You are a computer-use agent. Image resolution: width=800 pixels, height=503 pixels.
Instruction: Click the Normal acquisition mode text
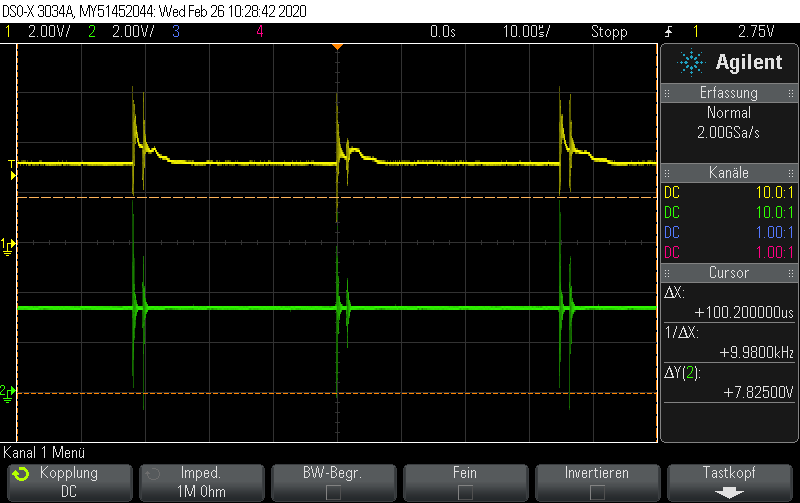click(x=729, y=112)
